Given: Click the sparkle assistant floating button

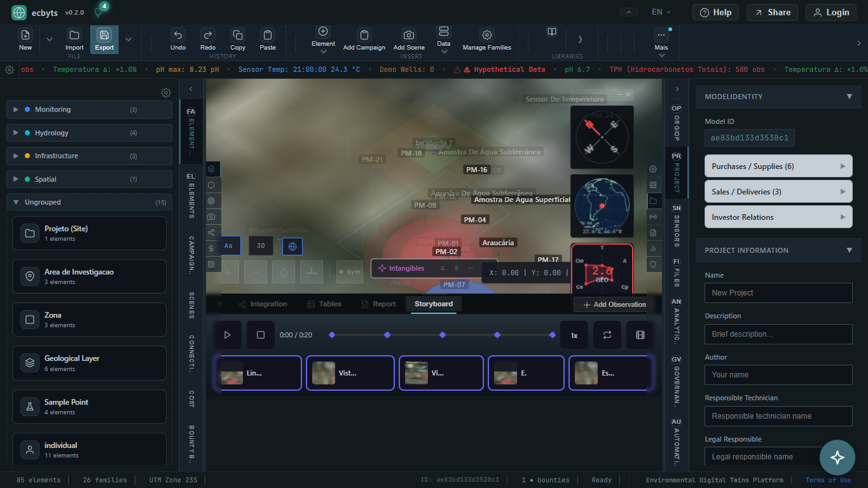Looking at the screenshot, I should (x=837, y=457).
